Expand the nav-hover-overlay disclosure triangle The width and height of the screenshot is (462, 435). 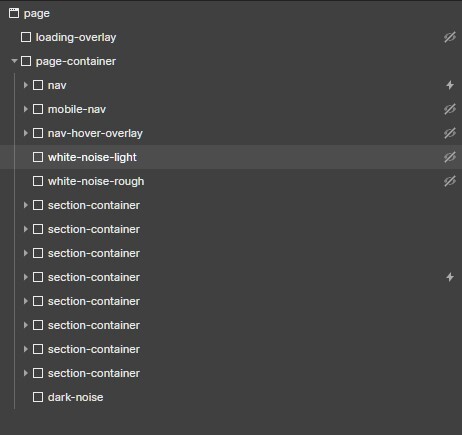pyautogui.click(x=26, y=133)
